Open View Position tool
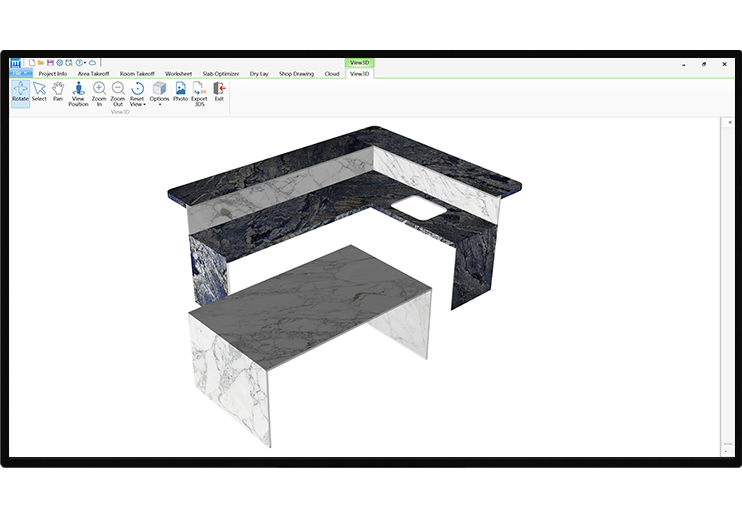Image resolution: width=742 pixels, height=516 pixels. [78, 94]
